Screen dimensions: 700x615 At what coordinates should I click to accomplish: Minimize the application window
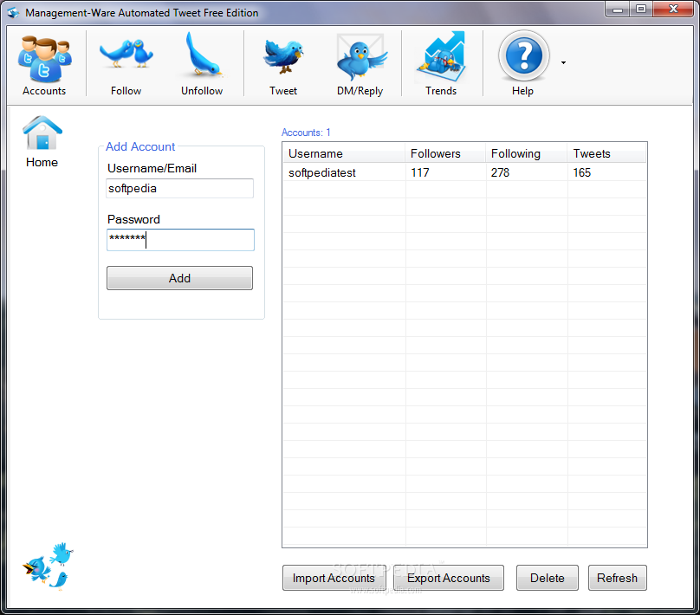tap(618, 9)
